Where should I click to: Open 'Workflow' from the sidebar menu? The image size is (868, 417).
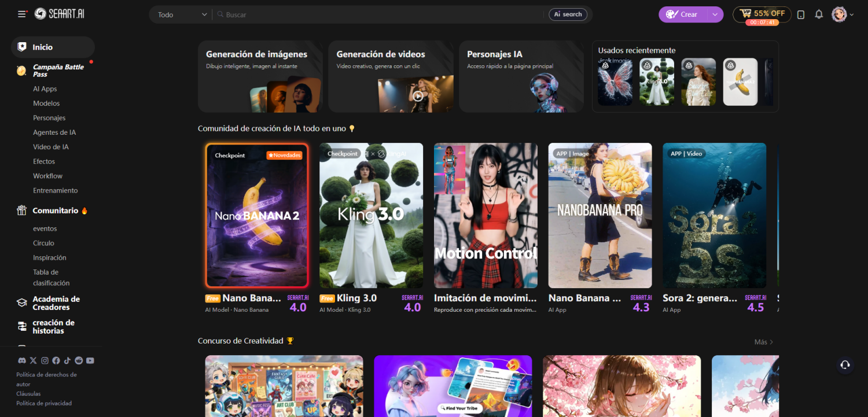pyautogui.click(x=47, y=176)
